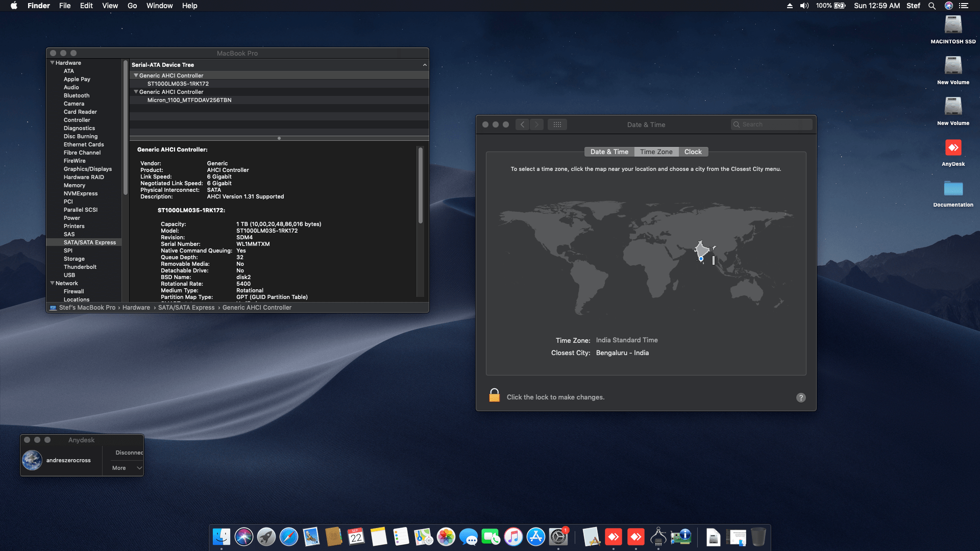This screenshot has height=551, width=980.
Task: Open the Documentation folder on desktop
Action: pos(953,189)
